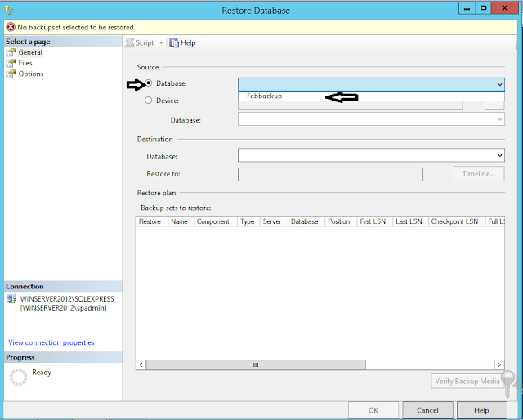Viewport: 523px width, 420px height.
Task: Click the Script toolbar button
Action: pos(140,42)
